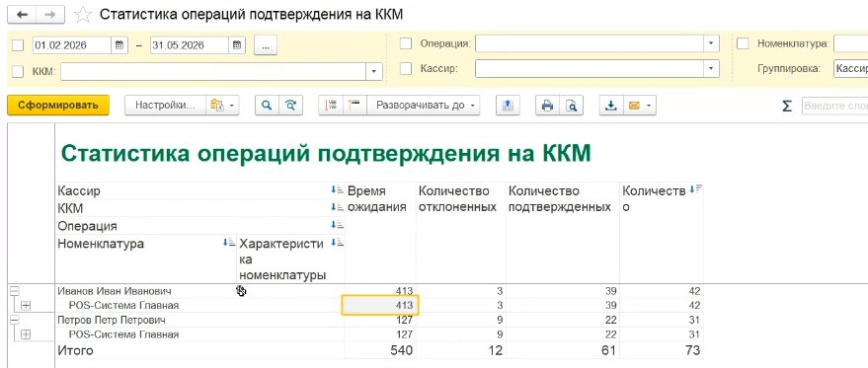Image resolution: width=868 pixels, height=368 pixels.
Task: Collapse the Иванов Иван Иванович group
Action: pyautogui.click(x=15, y=290)
